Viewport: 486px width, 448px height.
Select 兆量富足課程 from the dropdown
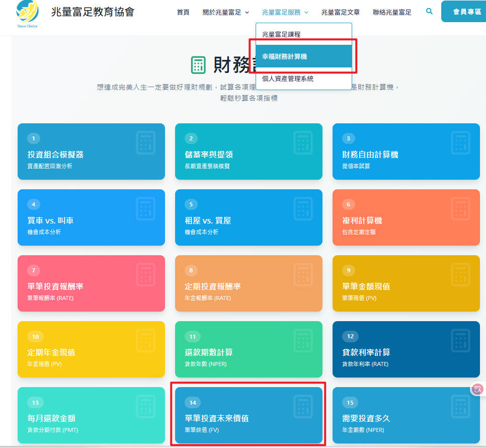tap(281, 34)
